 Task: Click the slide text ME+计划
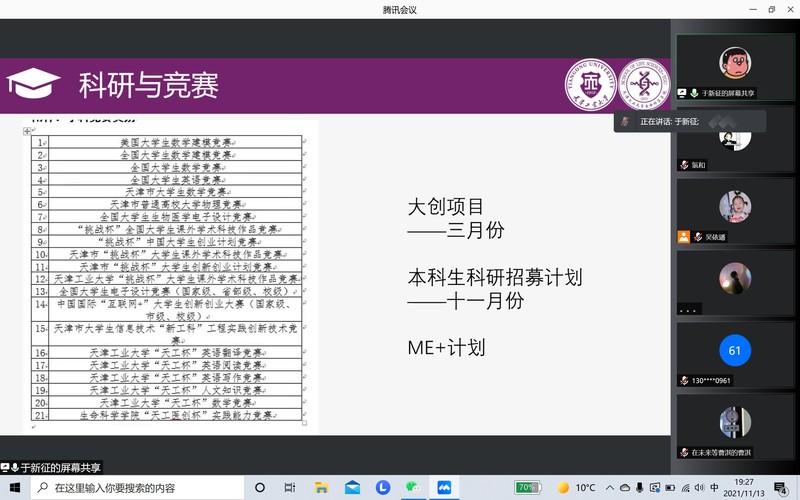(446, 347)
